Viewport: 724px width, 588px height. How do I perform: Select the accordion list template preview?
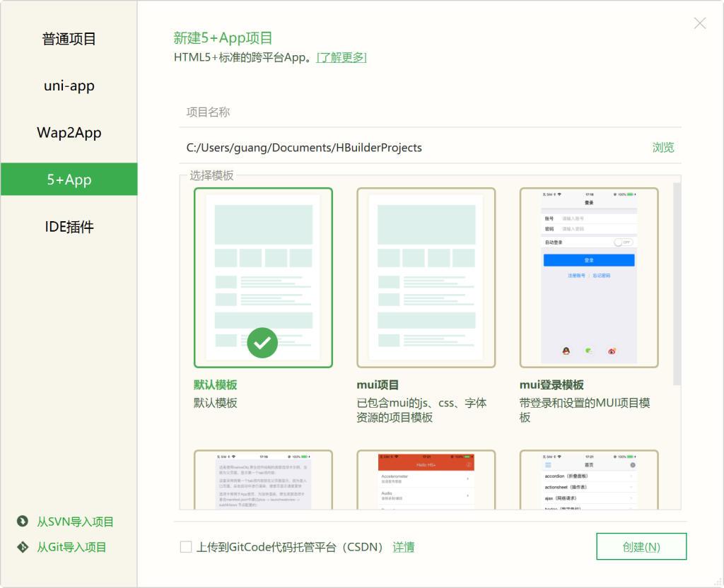tap(589, 480)
